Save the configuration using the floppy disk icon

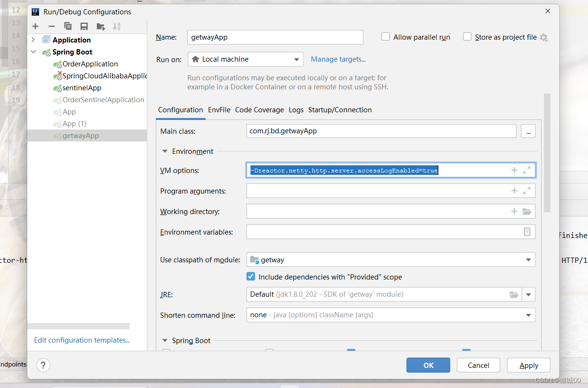(x=84, y=26)
